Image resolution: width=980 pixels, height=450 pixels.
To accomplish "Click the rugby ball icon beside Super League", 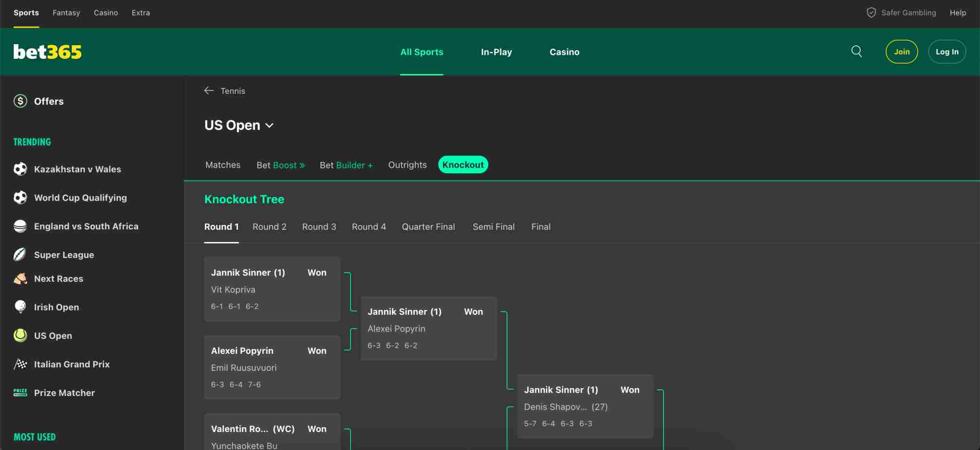I will (x=20, y=255).
